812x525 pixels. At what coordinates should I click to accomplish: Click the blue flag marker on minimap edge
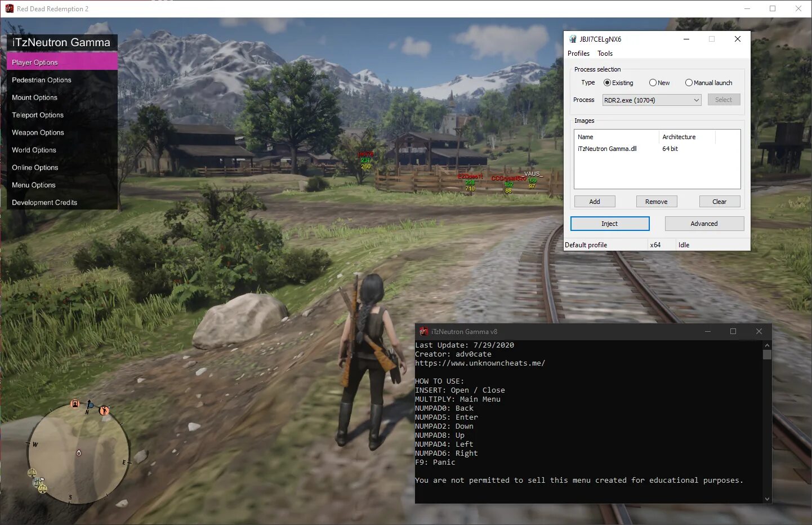click(x=90, y=404)
